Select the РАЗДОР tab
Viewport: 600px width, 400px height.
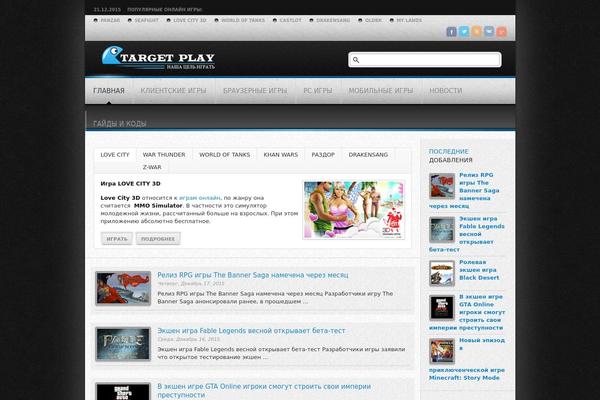323,155
